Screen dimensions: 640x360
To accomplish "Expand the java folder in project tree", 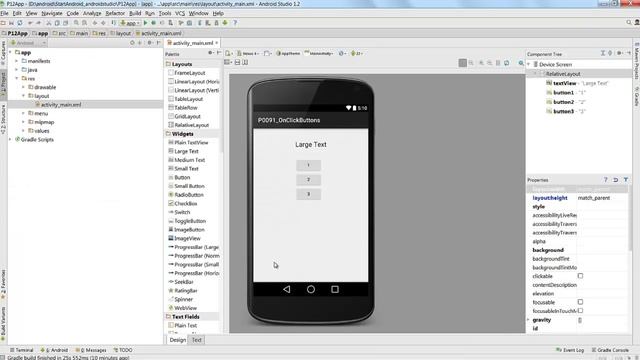I will click(x=17, y=70).
